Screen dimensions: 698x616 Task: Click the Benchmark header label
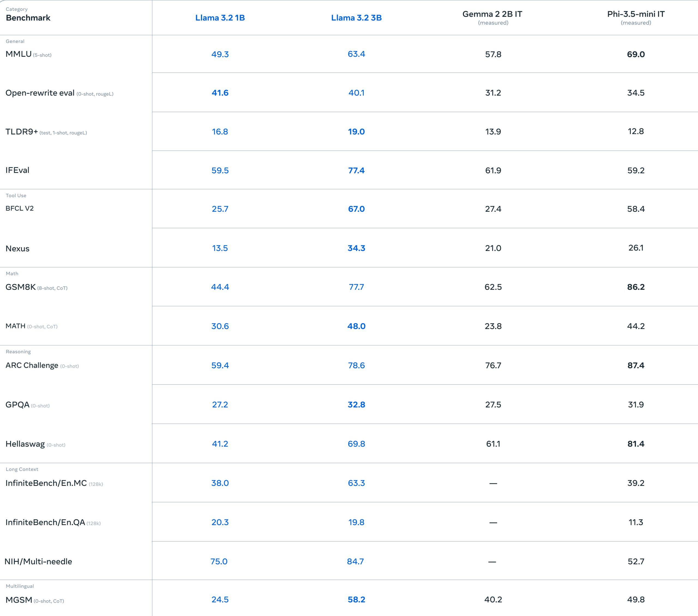[28, 18]
